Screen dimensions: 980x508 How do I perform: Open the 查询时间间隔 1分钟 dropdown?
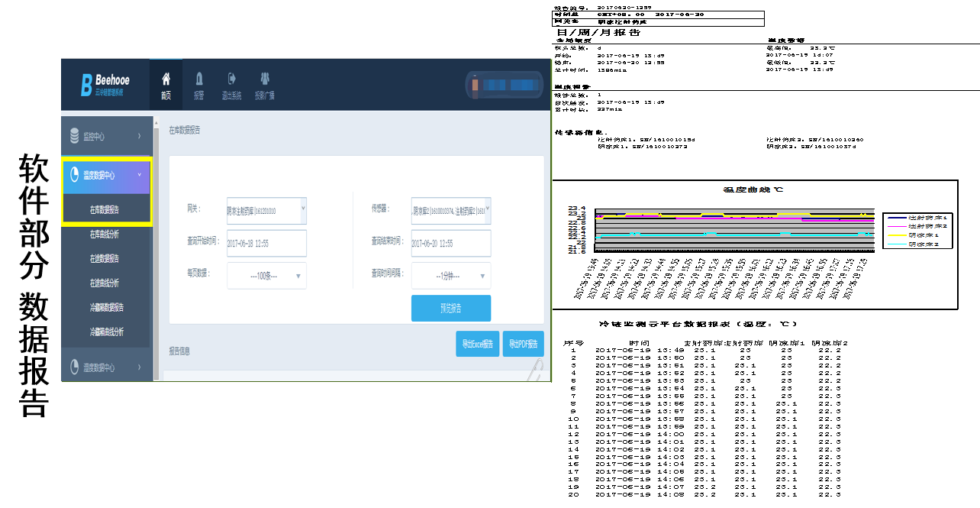[x=451, y=276]
